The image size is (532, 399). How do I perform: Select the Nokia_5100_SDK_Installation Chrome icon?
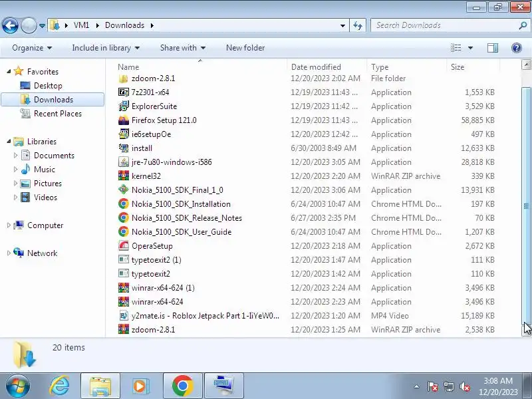pyautogui.click(x=124, y=203)
